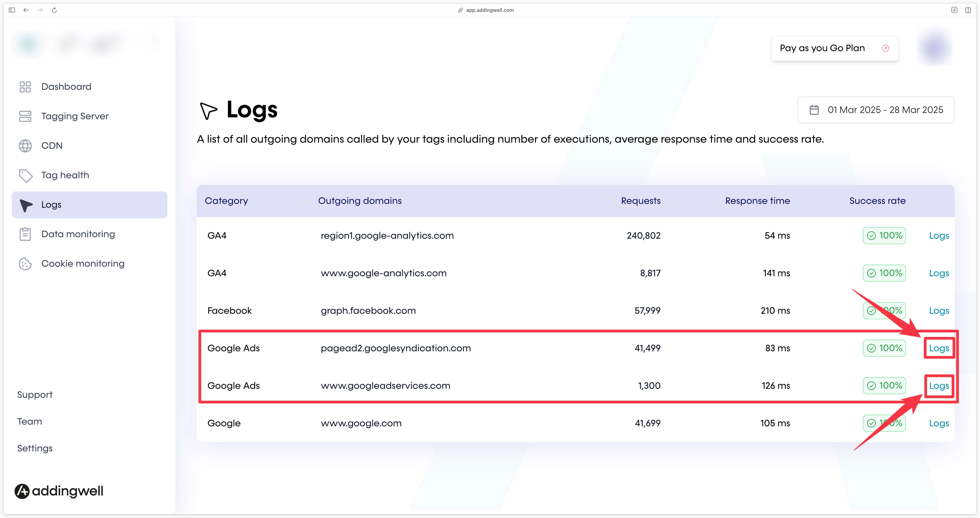Click the browser back arrow
Image resolution: width=980 pixels, height=518 pixels.
[26, 10]
